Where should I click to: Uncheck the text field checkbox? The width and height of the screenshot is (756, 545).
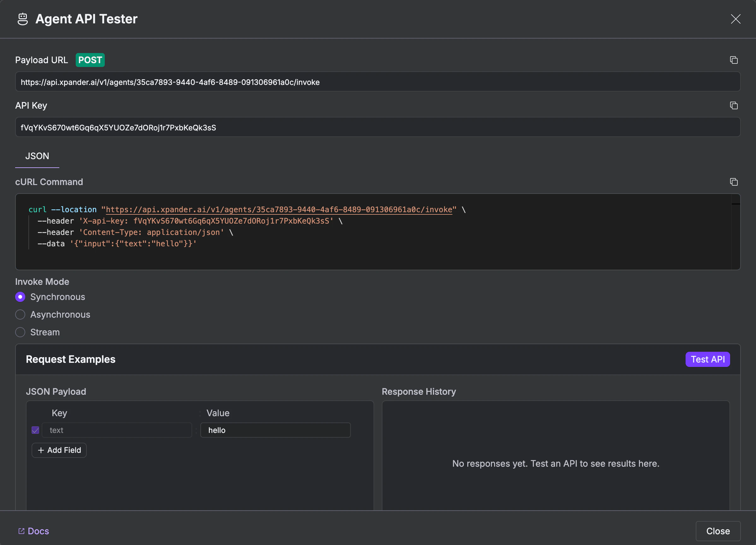35,430
